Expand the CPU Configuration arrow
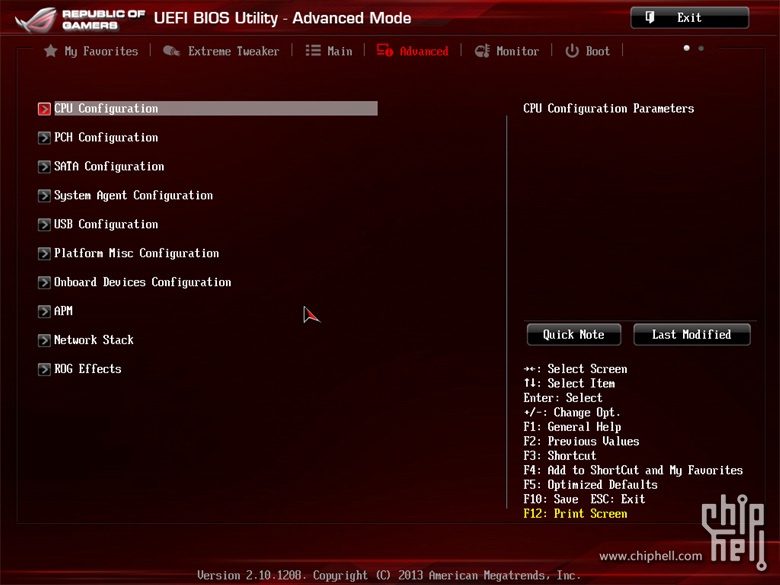 click(44, 108)
